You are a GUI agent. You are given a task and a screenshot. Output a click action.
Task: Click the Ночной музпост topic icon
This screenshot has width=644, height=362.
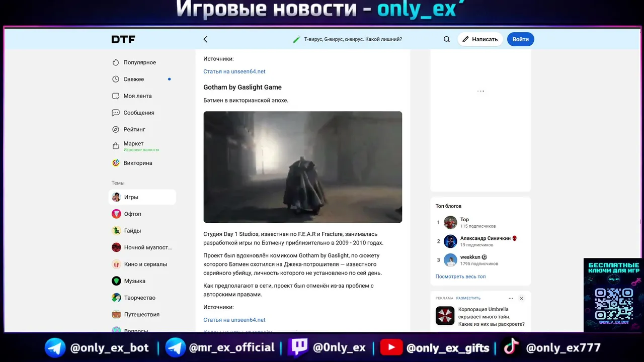tap(116, 247)
